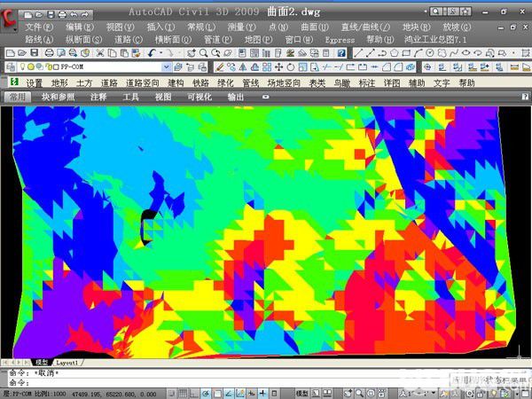Expand the ribbon minimize toggle button
Screen dimensions: 532x399
[265, 97]
